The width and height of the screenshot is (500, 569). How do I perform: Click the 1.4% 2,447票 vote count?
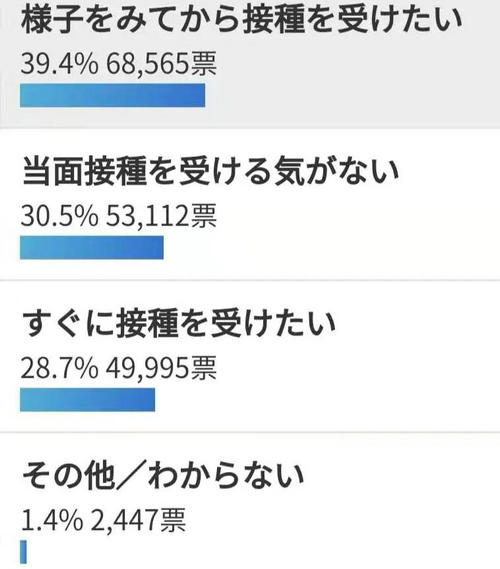pos(103,520)
